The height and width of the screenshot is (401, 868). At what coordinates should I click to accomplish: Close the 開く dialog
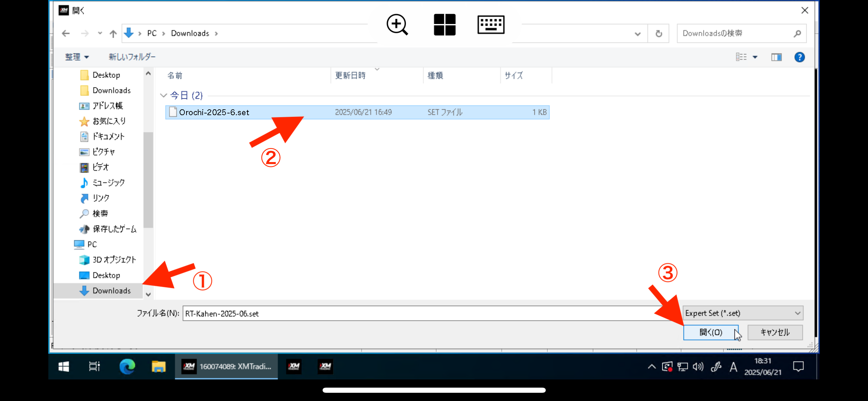click(x=805, y=10)
